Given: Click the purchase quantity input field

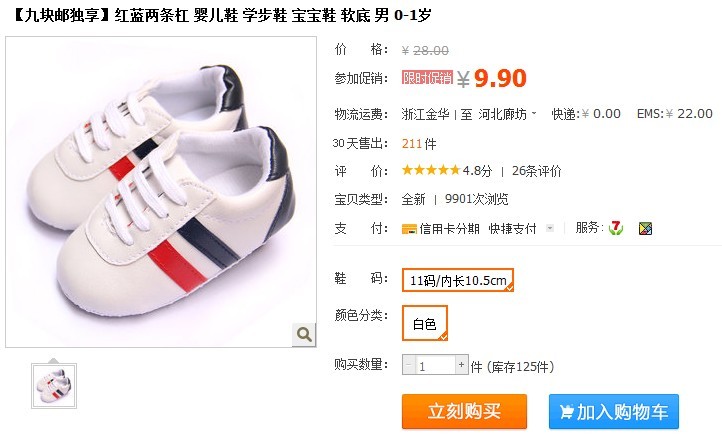Looking at the screenshot, I should (x=435, y=365).
